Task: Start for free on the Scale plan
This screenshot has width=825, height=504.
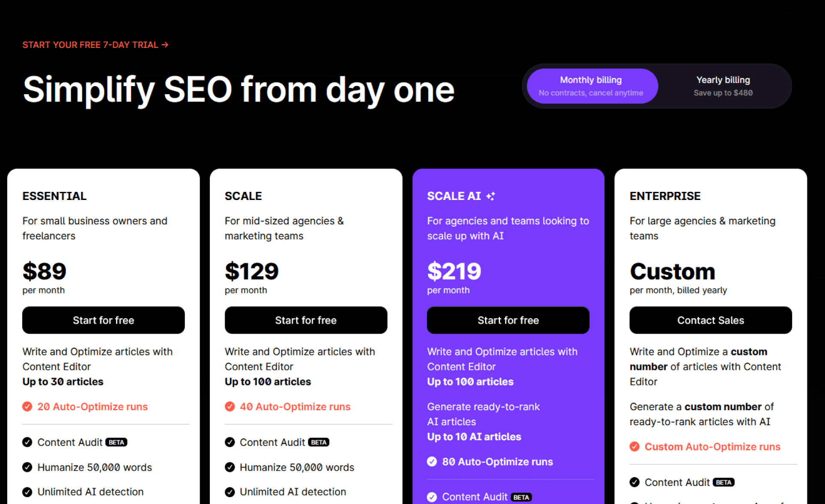Action: click(306, 320)
